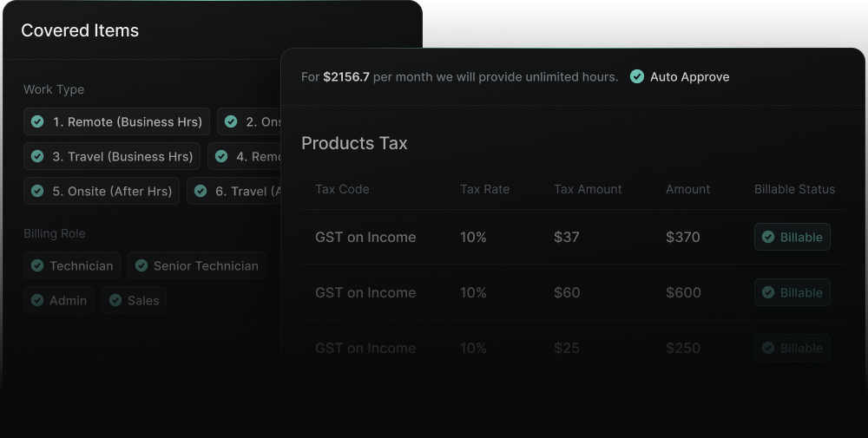Click check icon on Technician role
Viewport: 868px width, 438px height.
(x=37, y=266)
